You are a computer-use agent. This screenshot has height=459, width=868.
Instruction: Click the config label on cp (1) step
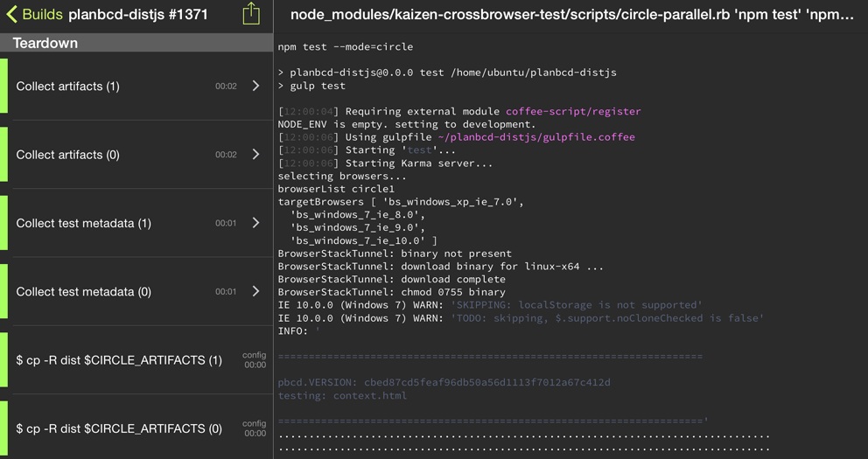click(x=254, y=356)
